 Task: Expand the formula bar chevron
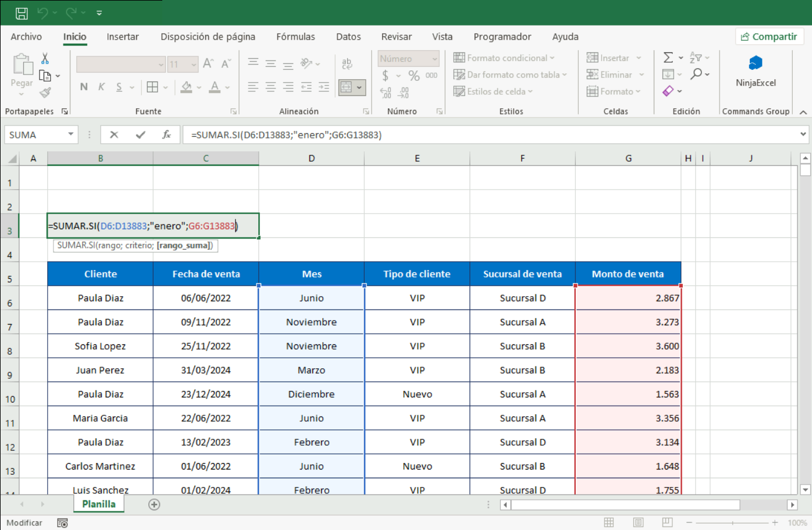[x=803, y=135]
